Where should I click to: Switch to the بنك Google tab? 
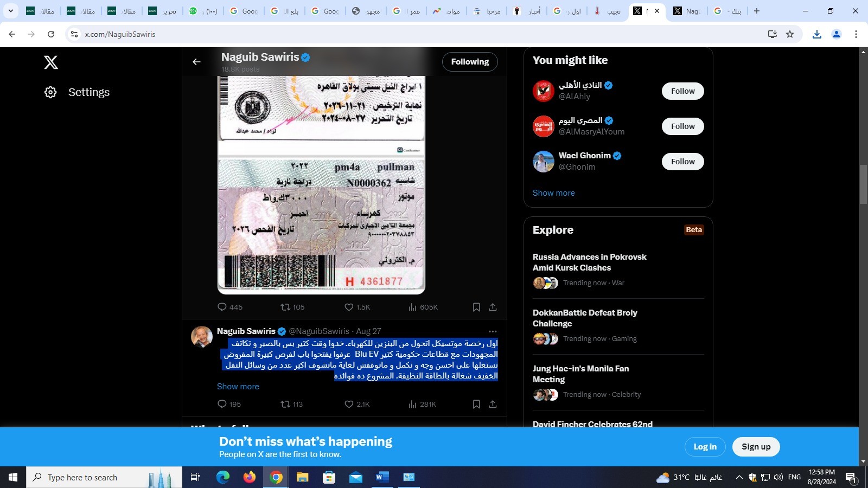[x=728, y=11]
